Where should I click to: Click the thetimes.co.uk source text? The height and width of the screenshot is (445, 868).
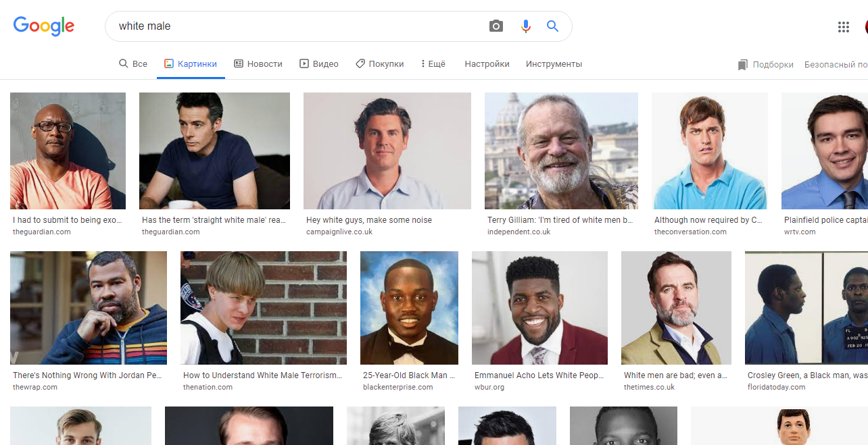(650, 387)
